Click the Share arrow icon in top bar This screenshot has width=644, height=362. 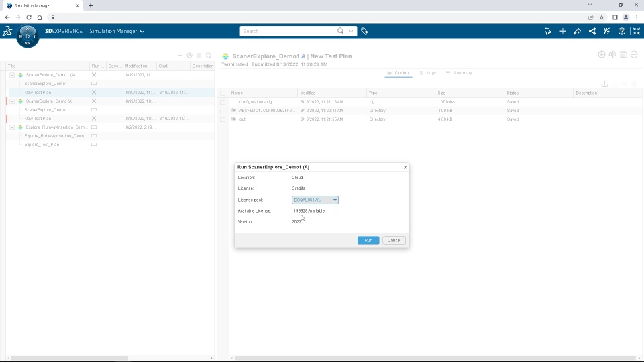point(578,32)
